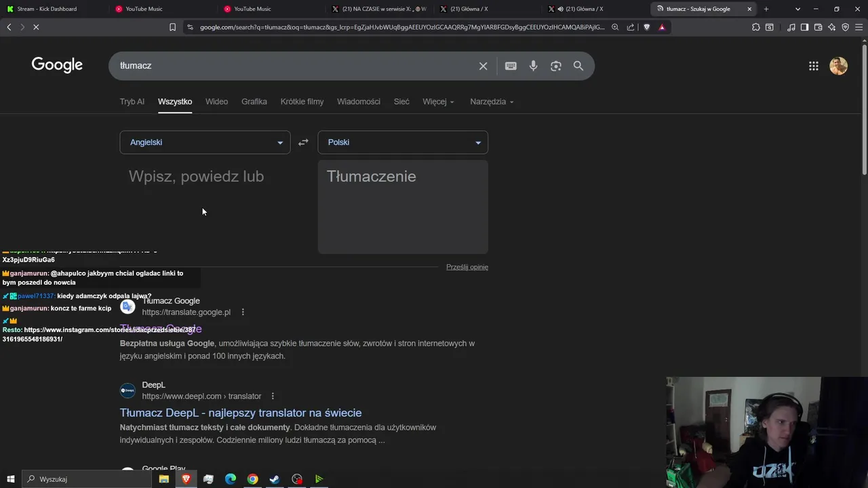868x488 pixels.
Task: Open the Prześlij opinię feedback link
Action: tap(467, 267)
